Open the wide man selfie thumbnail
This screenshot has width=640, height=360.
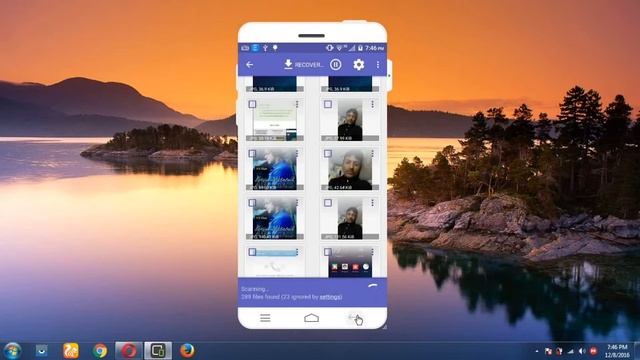pos(350,170)
